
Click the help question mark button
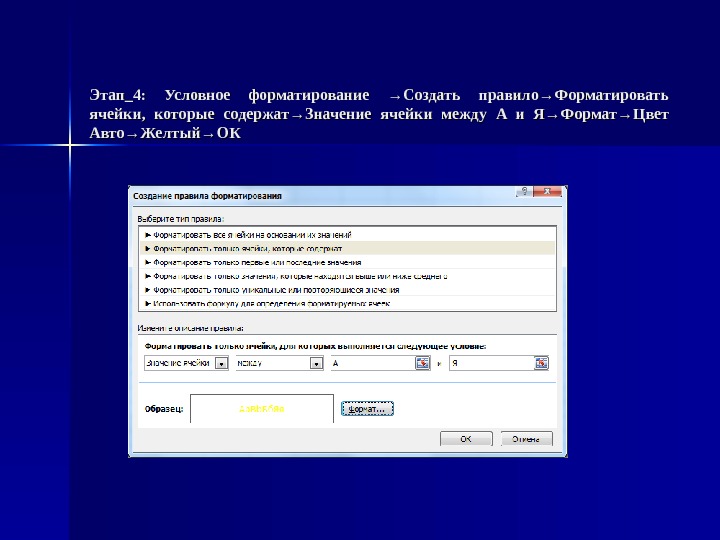click(524, 191)
